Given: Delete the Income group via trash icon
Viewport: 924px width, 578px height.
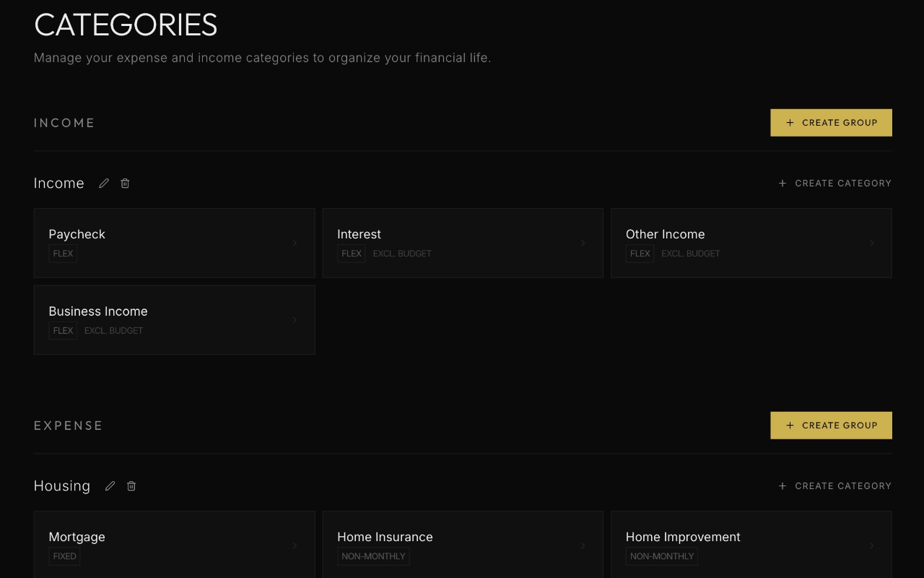Looking at the screenshot, I should (125, 183).
